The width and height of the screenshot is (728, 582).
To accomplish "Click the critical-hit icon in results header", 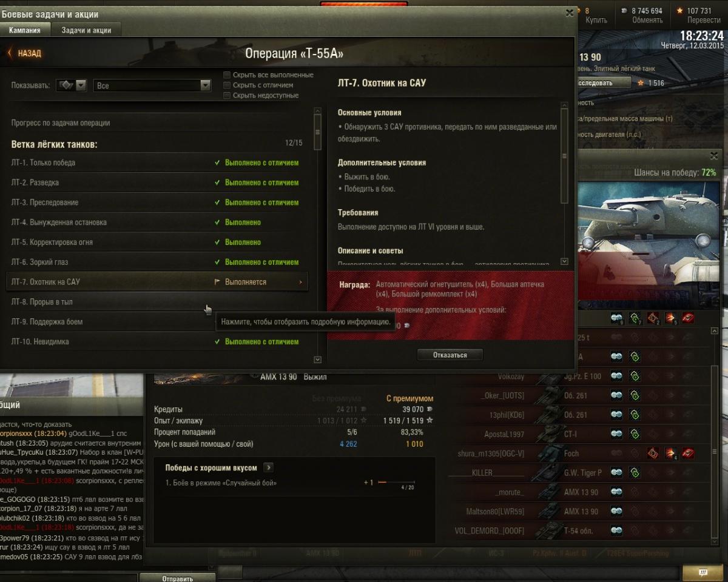I will 653,318.
